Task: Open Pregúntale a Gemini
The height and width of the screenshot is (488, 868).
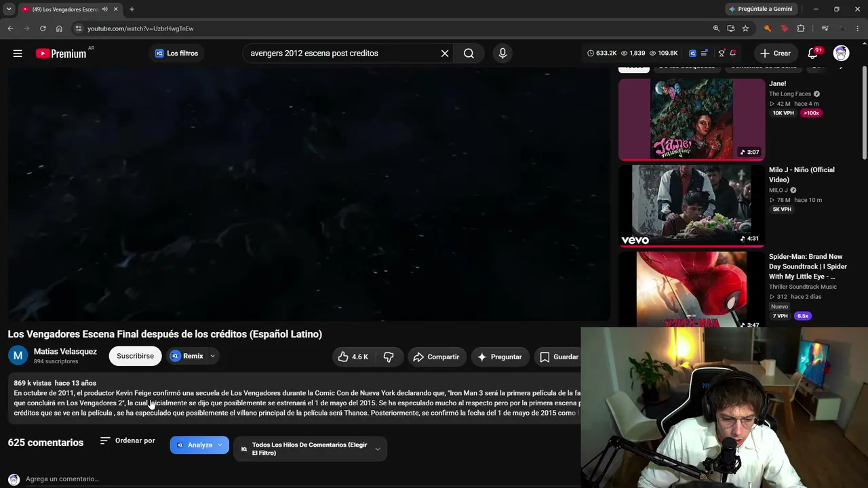Action: click(x=760, y=9)
